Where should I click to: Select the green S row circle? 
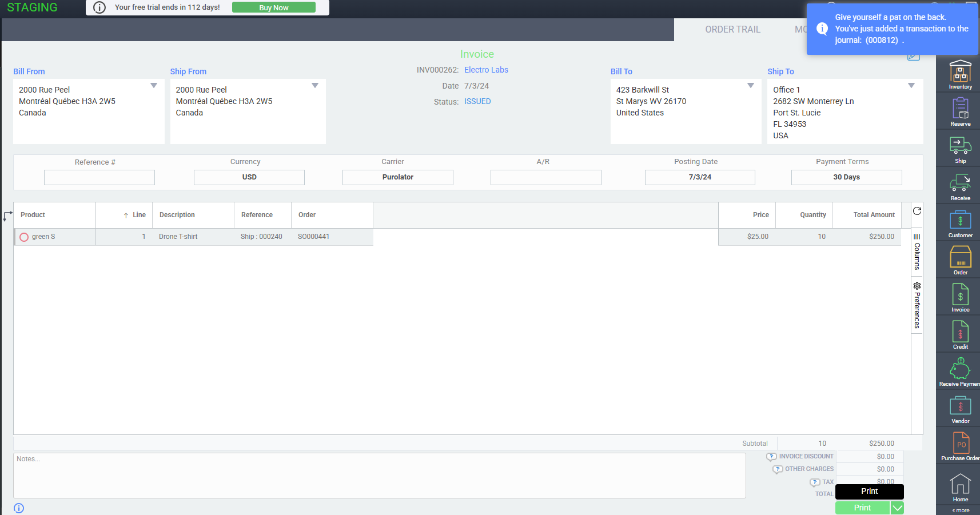pos(24,237)
